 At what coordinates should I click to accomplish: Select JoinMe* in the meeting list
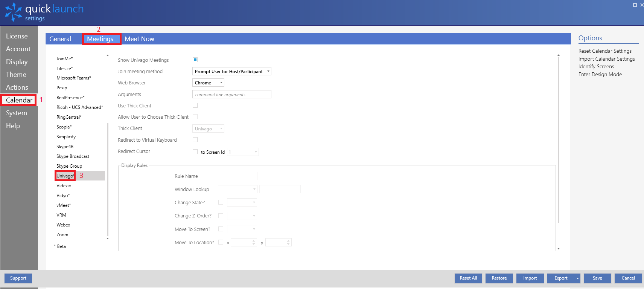point(79,58)
